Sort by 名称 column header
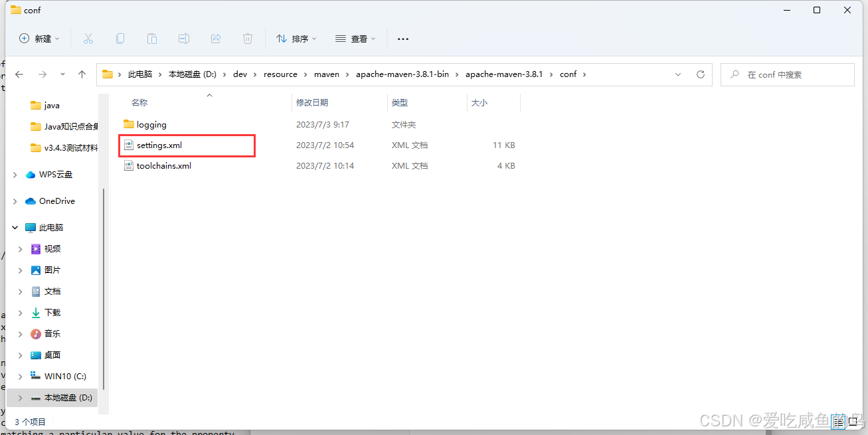868x435 pixels. [x=139, y=103]
